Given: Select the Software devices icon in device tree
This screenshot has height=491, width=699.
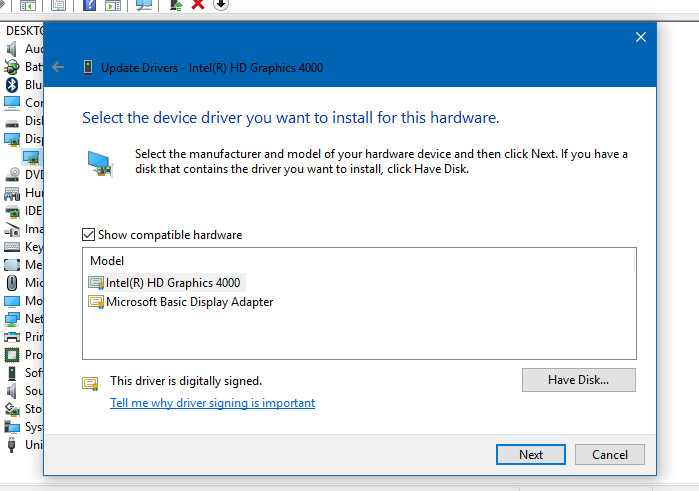Looking at the screenshot, I should [12, 373].
